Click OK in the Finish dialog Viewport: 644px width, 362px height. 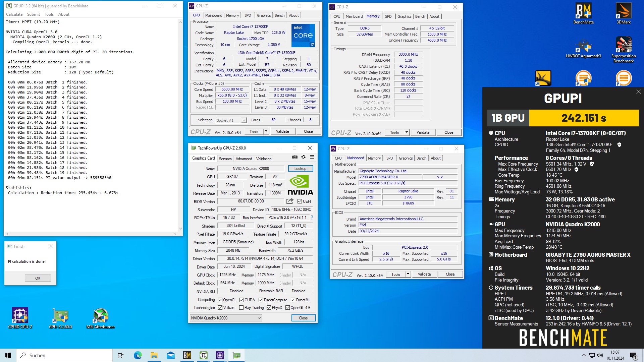(38, 278)
